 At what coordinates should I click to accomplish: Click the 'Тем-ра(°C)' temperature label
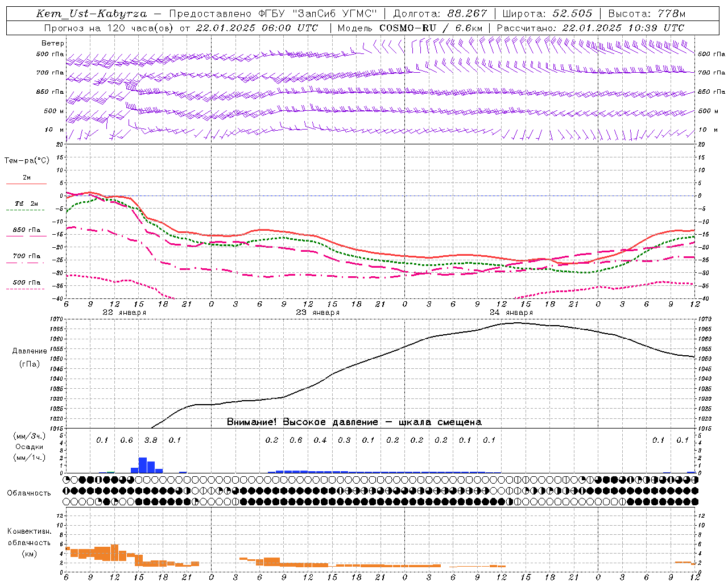tap(27, 161)
